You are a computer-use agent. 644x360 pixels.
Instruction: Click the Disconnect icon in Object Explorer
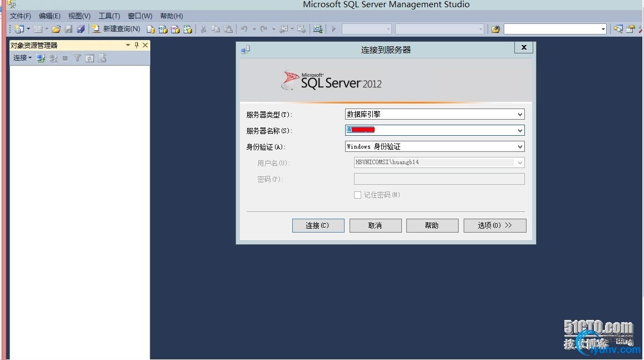pos(53,58)
